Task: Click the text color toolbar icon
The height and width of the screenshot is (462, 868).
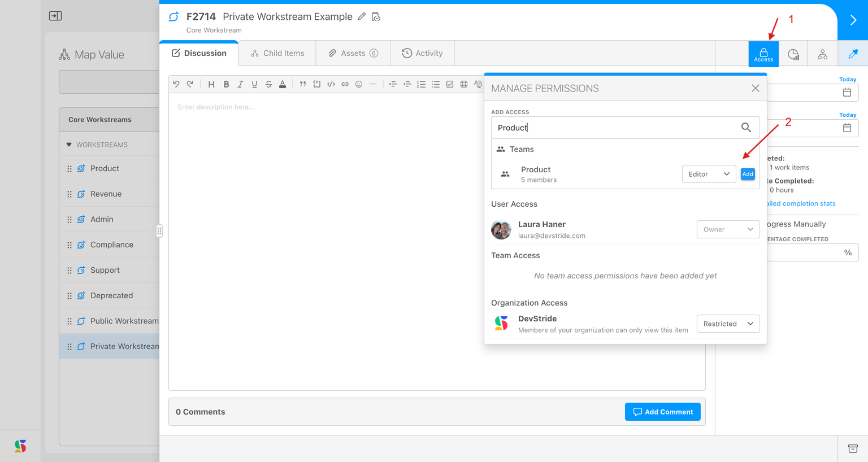Action: [x=283, y=84]
